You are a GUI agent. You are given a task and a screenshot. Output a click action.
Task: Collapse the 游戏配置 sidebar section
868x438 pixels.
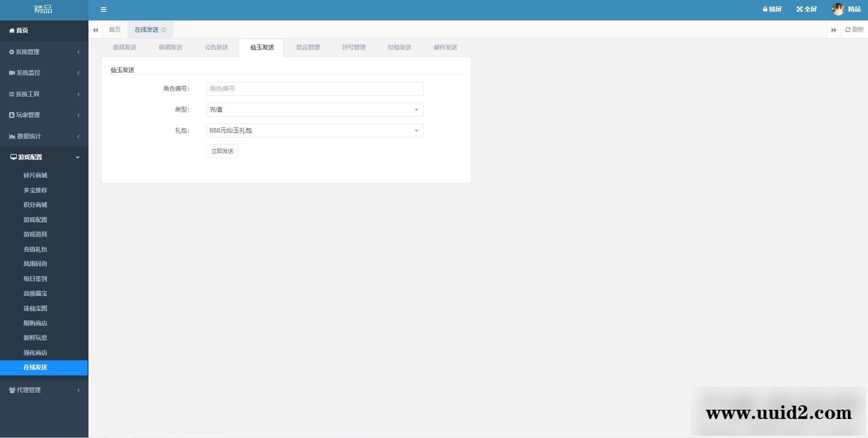(44, 157)
